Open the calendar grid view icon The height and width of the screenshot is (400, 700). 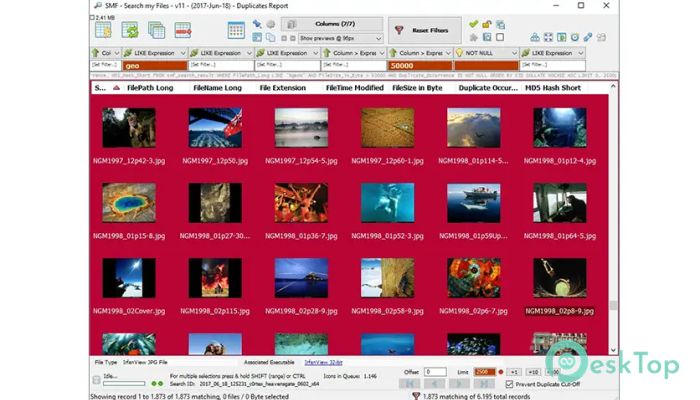pyautogui.click(x=236, y=30)
